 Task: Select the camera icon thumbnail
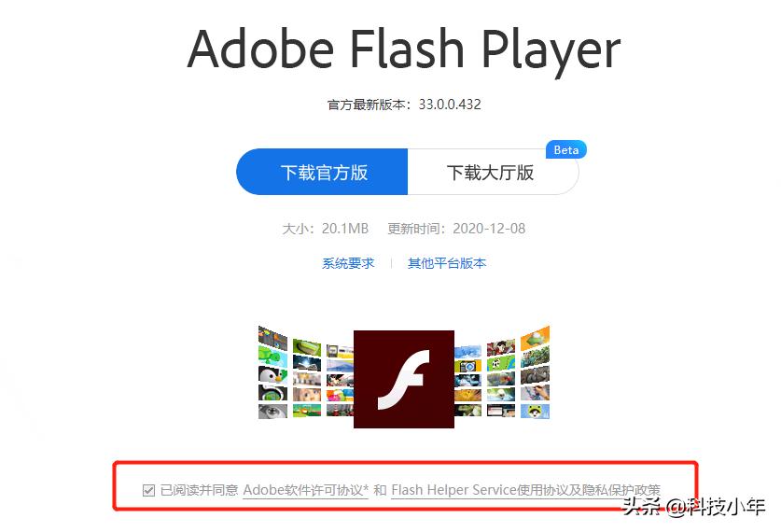coord(467,366)
